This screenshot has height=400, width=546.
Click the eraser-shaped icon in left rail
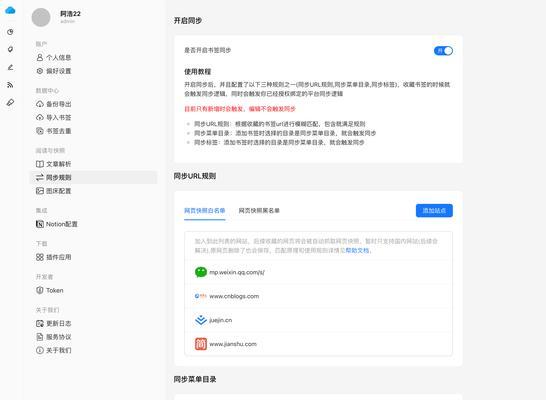[10, 102]
